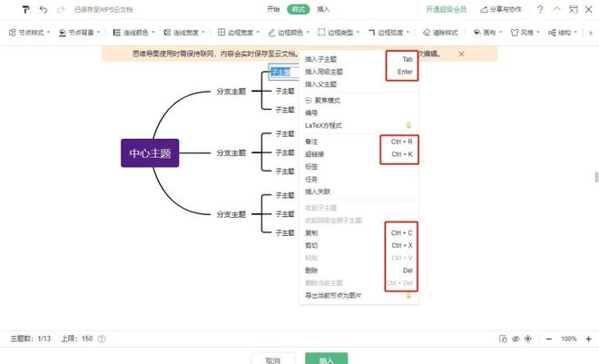Select 聚焦模式 in context menu
This screenshot has height=364, width=599.
tap(358, 101)
